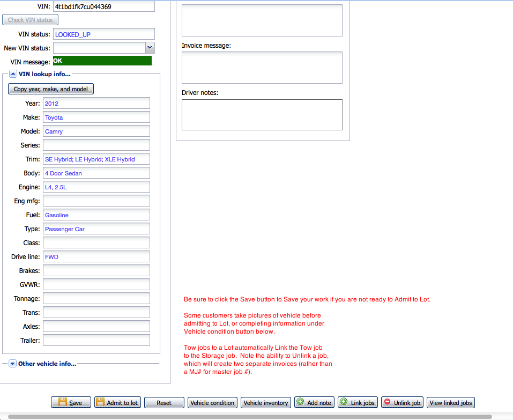The height and width of the screenshot is (420, 513).
Task: Click View linked jobs button
Action: 450,403
